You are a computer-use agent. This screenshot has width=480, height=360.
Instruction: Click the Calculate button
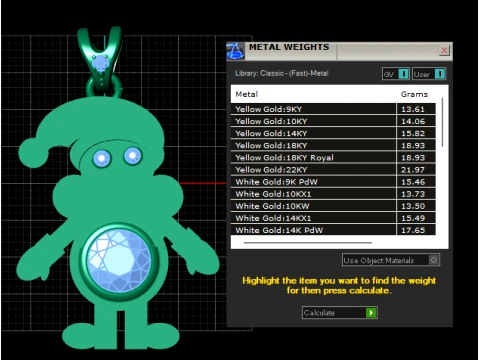tap(339, 312)
